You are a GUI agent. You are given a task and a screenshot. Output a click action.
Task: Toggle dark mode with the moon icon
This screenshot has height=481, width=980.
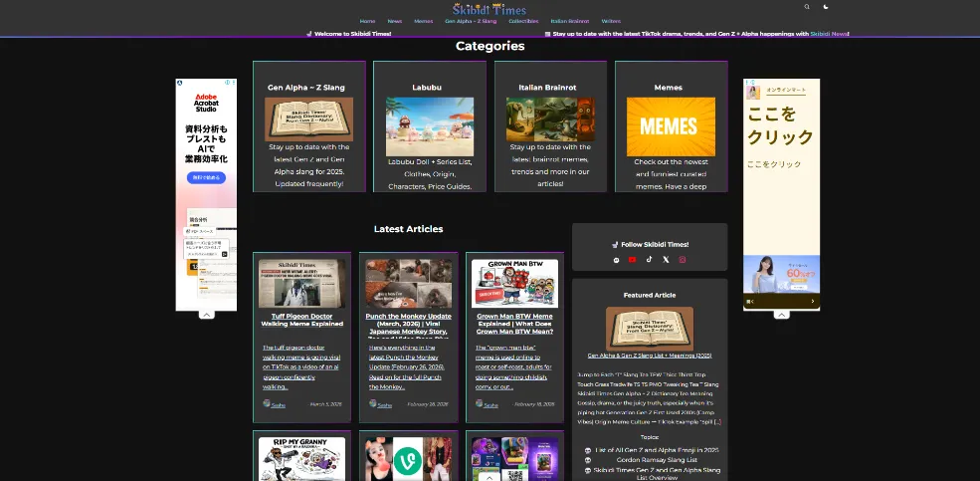click(x=826, y=7)
